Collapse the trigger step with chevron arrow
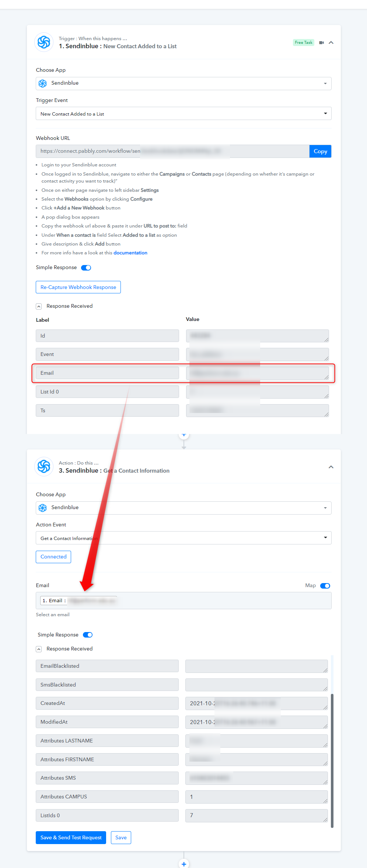The image size is (367, 868). 331,43
